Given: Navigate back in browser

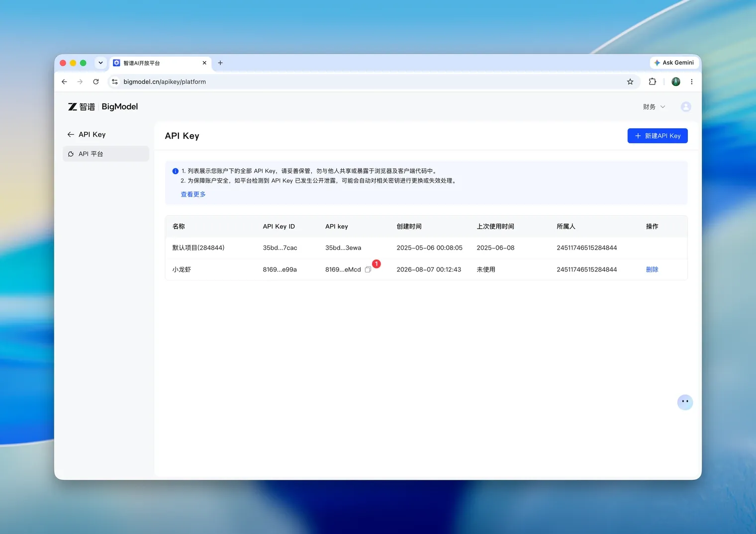Looking at the screenshot, I should [64, 82].
